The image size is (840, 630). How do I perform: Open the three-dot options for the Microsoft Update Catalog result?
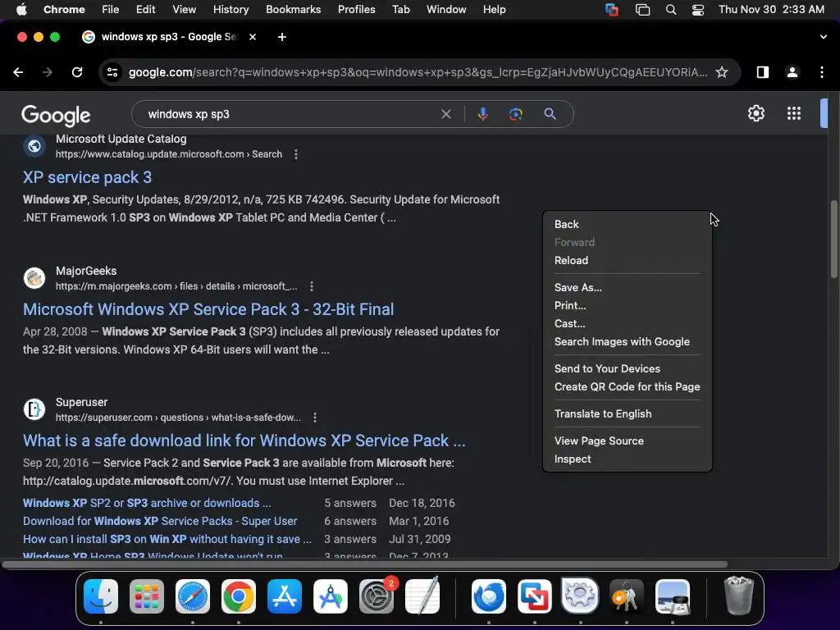pos(295,154)
